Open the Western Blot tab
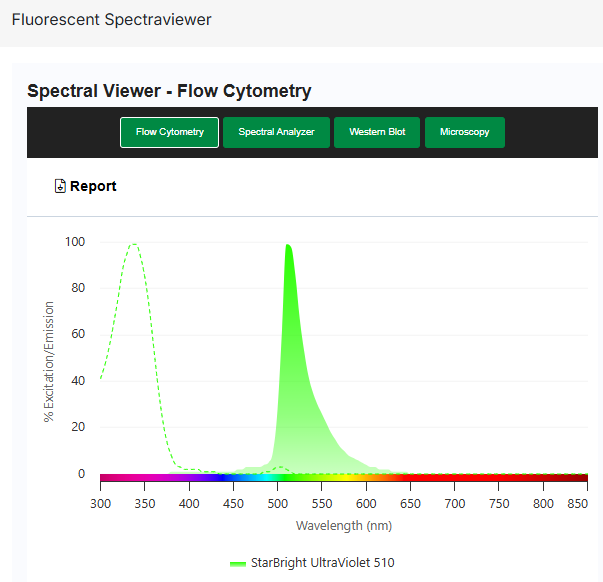Screen dimensions: 603x582 coord(377,132)
